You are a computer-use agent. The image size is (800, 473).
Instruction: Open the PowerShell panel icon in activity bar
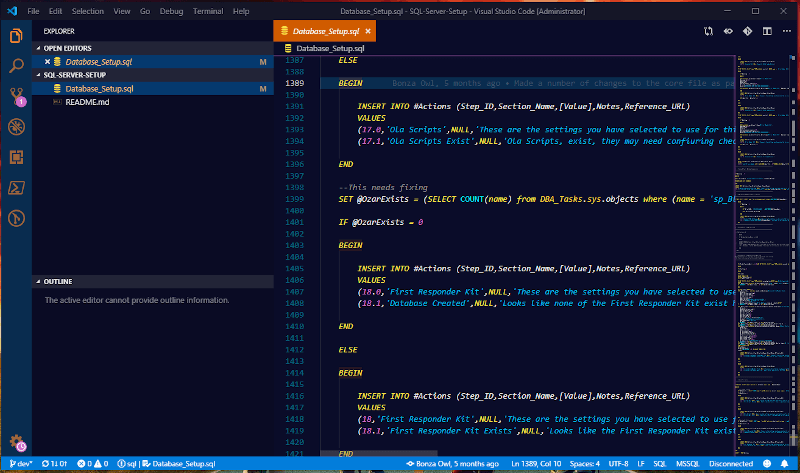coord(16,188)
